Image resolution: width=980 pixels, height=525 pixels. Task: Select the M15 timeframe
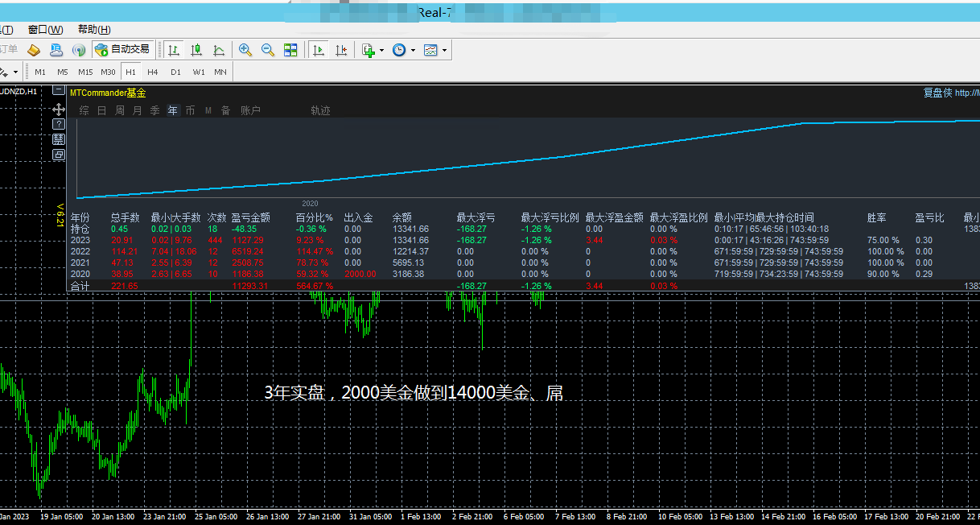[85, 72]
